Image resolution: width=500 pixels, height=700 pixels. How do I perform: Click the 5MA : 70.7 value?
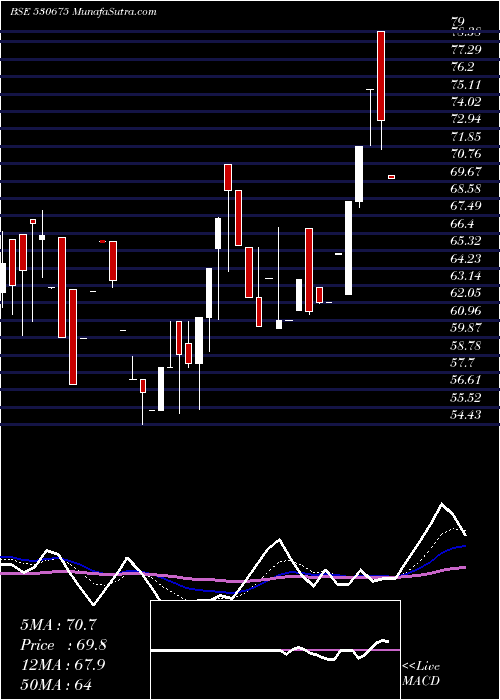point(58,625)
